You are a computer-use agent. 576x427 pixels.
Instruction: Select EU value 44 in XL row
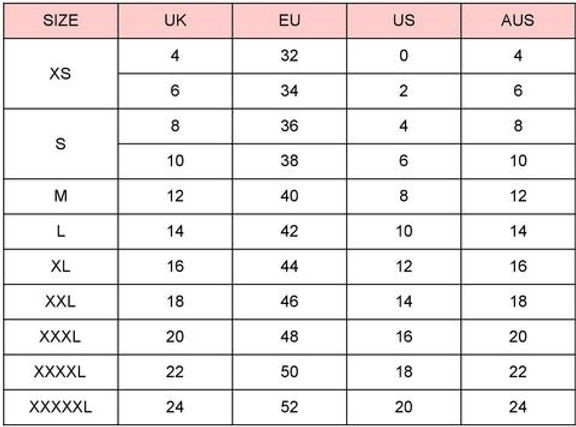289,266
